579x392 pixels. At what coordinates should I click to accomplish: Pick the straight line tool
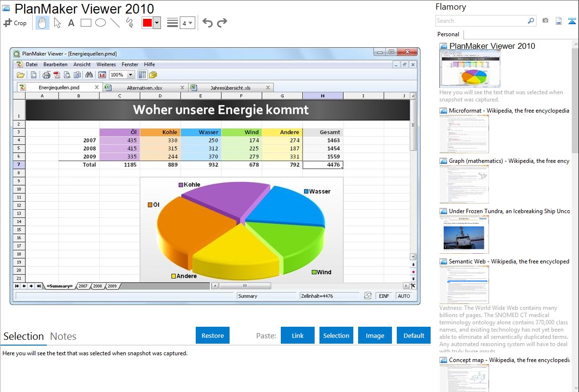[x=115, y=23]
